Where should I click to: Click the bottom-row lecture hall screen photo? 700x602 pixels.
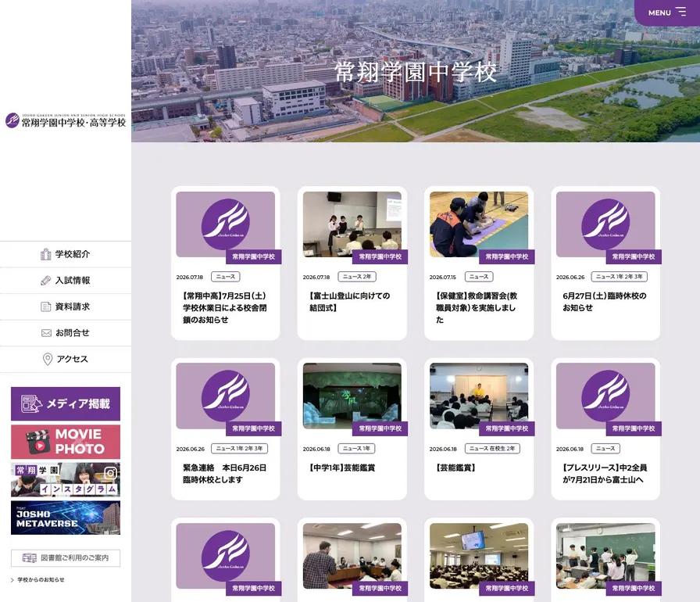tap(479, 556)
